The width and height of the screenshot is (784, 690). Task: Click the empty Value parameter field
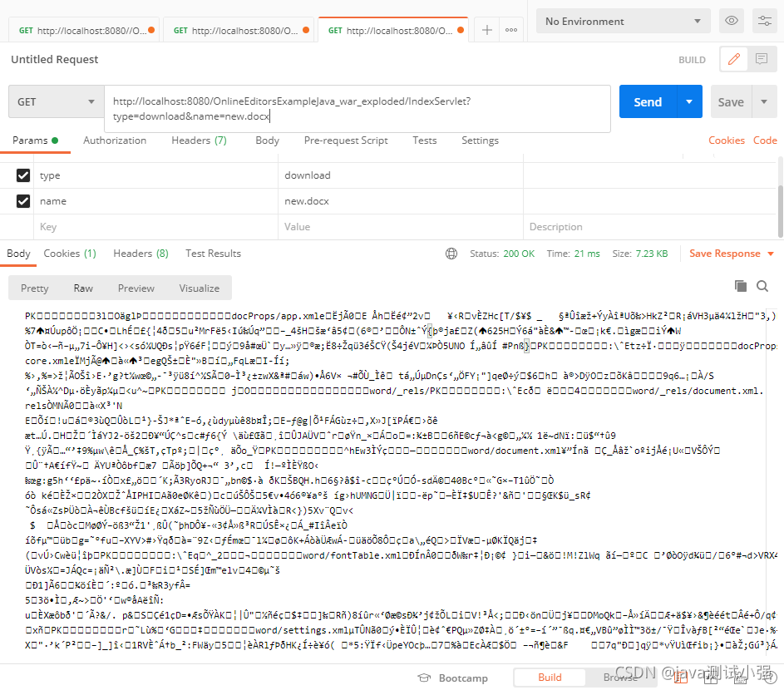pyautogui.click(x=400, y=227)
